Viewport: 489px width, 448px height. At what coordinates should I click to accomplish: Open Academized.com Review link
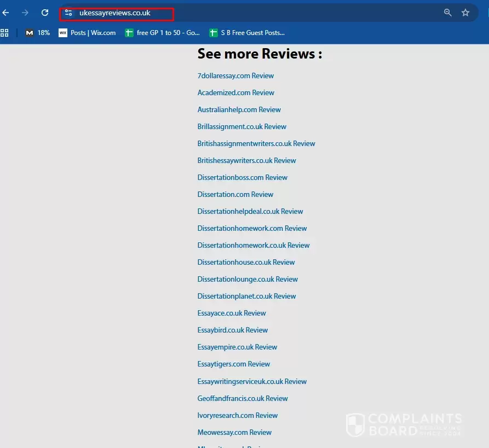(x=236, y=93)
